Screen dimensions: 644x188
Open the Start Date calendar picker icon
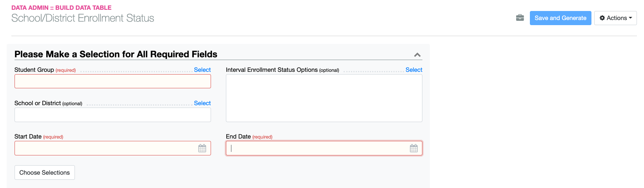coord(202,148)
